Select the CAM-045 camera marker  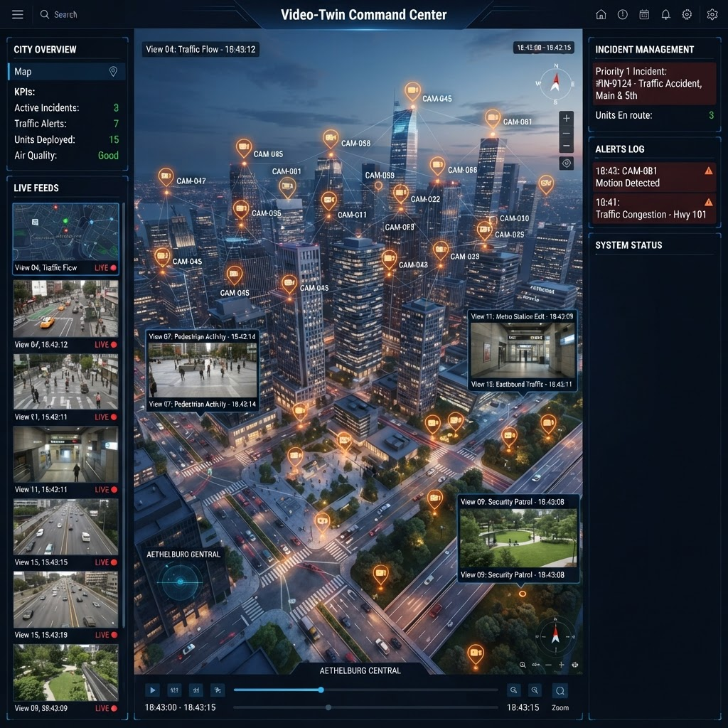click(x=412, y=91)
